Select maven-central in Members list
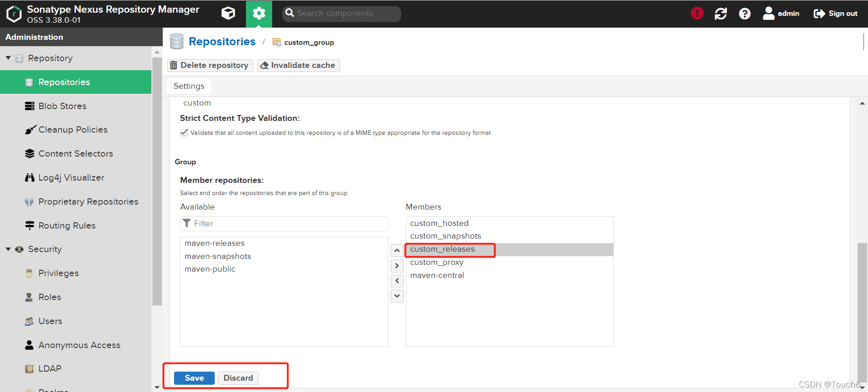Viewport: 868px width, 392px height. [x=509, y=275]
